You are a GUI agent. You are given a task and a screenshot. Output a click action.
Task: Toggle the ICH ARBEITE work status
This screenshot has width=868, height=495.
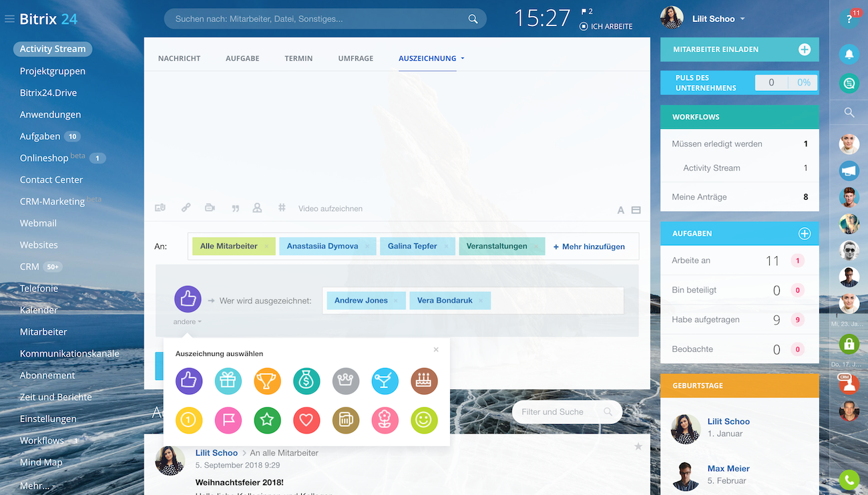606,27
